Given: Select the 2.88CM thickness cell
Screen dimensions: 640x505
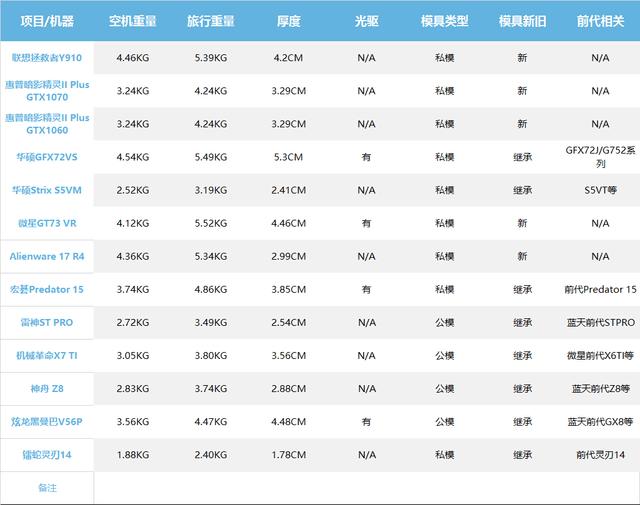Looking at the screenshot, I should tap(289, 389).
